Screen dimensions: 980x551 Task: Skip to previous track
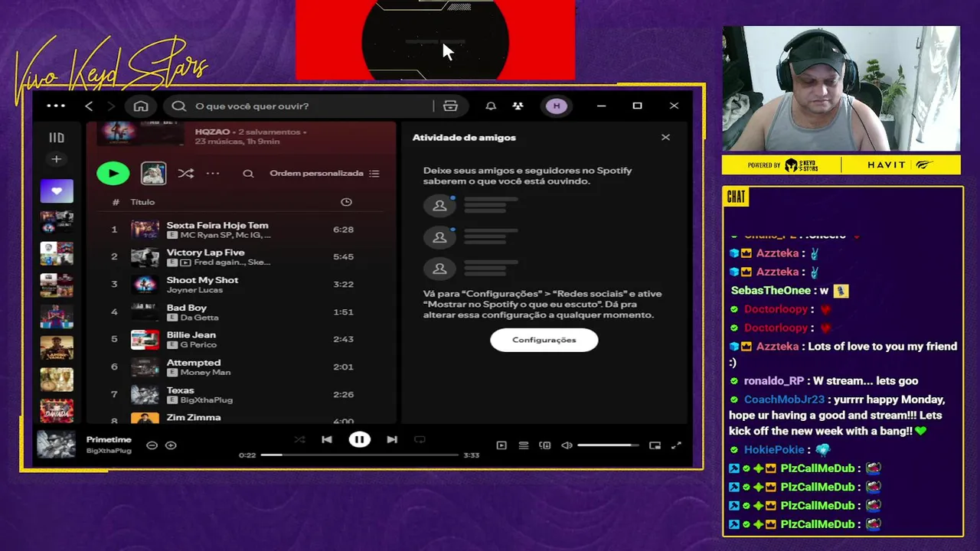(x=327, y=440)
